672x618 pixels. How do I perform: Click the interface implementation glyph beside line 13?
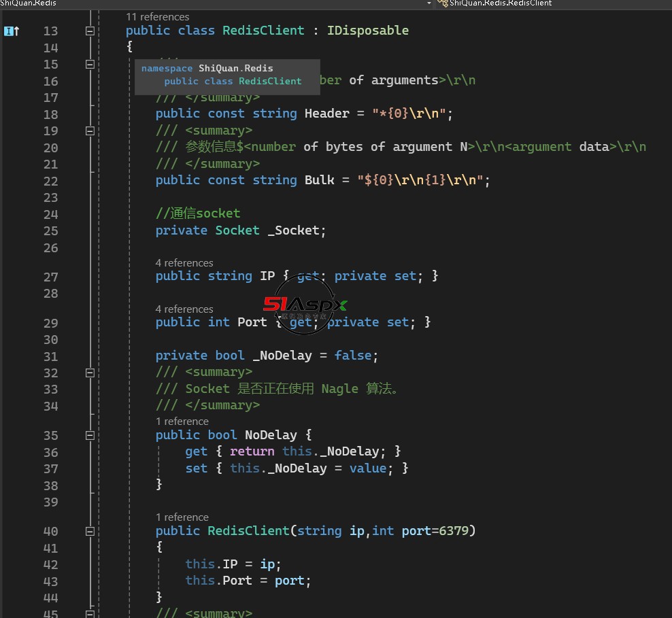coord(12,31)
